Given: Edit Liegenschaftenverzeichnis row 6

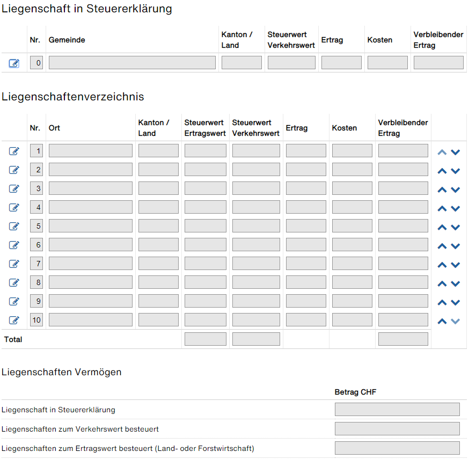Looking at the screenshot, I should [x=14, y=245].
